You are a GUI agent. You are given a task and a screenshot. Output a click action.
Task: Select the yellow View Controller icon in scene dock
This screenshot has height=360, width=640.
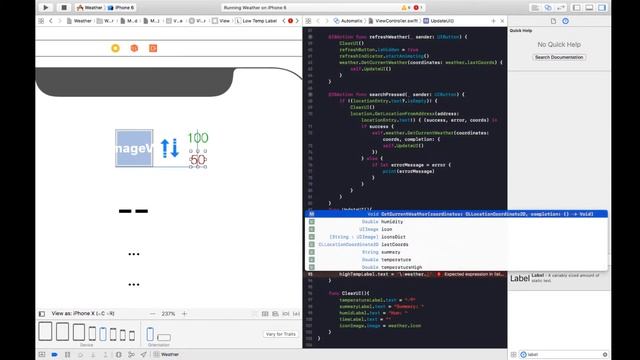pos(116,48)
